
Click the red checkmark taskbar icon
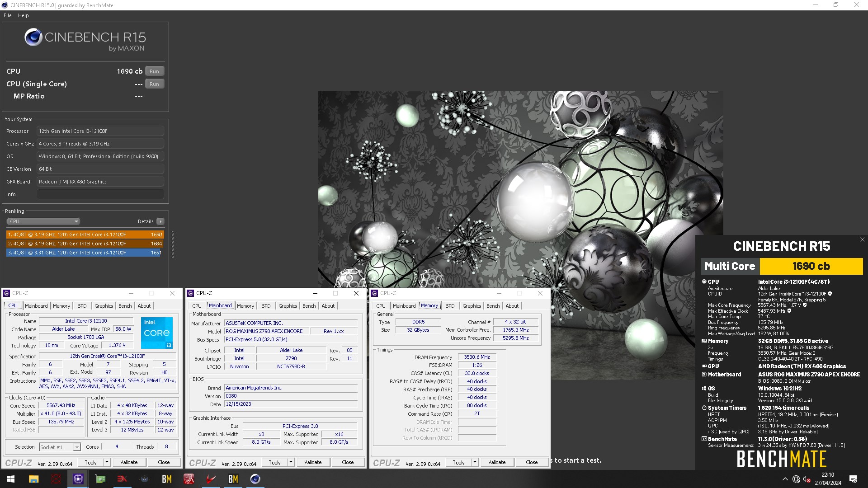point(211,479)
